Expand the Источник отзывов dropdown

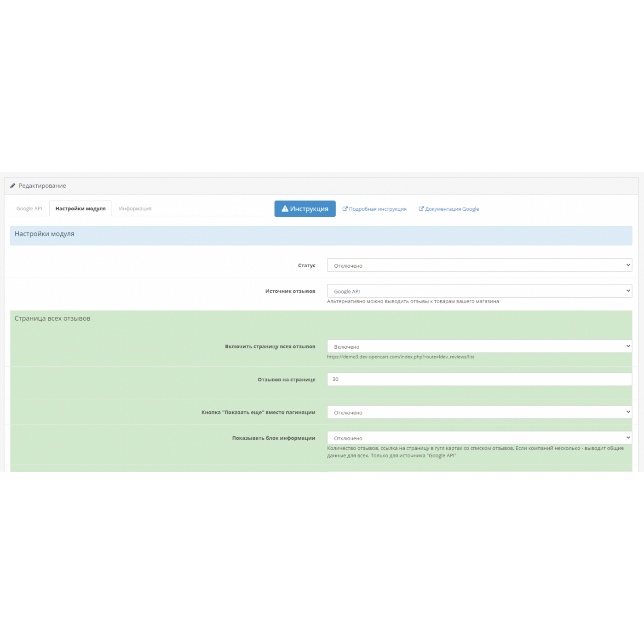pyautogui.click(x=479, y=291)
